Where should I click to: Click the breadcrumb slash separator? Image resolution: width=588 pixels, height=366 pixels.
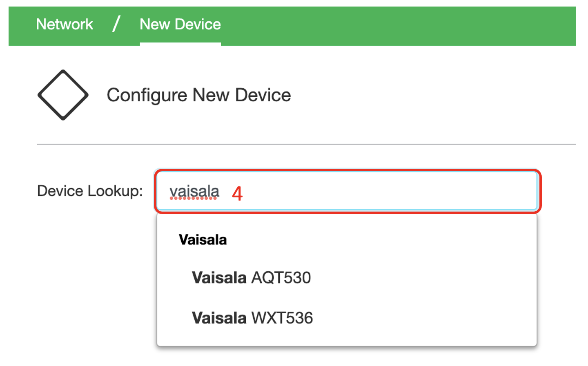(x=116, y=24)
